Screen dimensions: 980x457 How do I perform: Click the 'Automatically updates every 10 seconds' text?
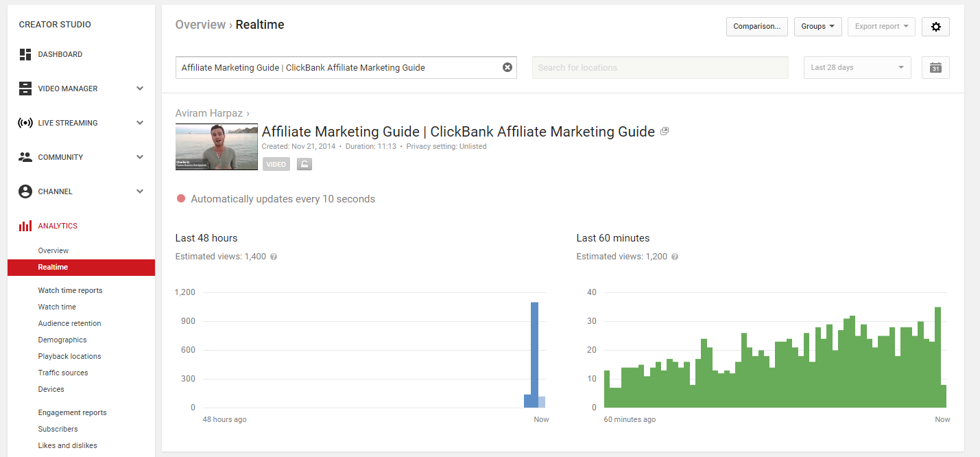pos(283,199)
